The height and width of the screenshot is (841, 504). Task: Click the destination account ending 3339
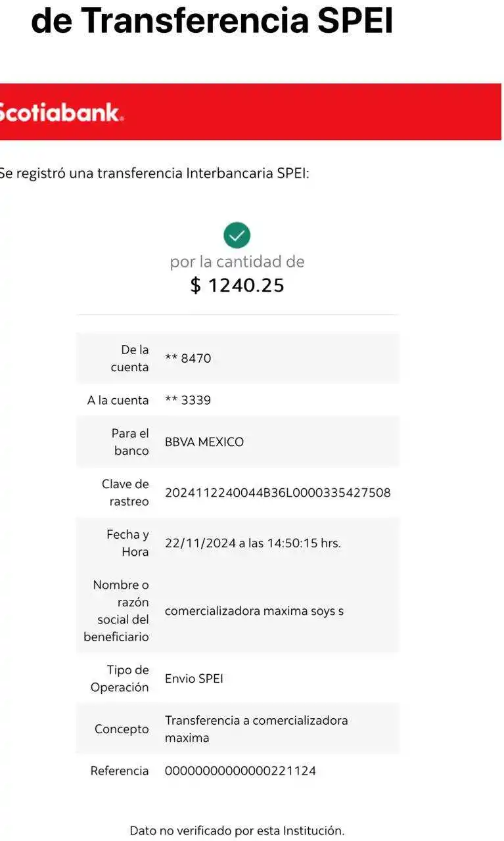(x=188, y=400)
